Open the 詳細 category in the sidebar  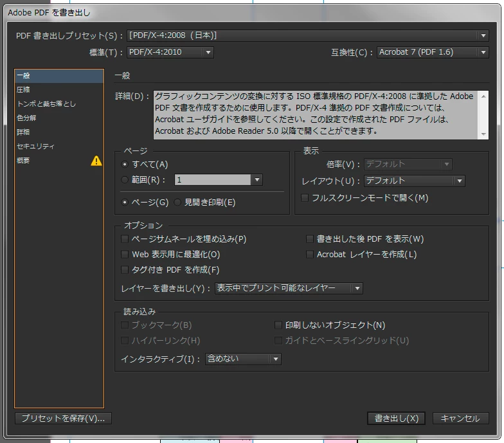click(x=59, y=132)
